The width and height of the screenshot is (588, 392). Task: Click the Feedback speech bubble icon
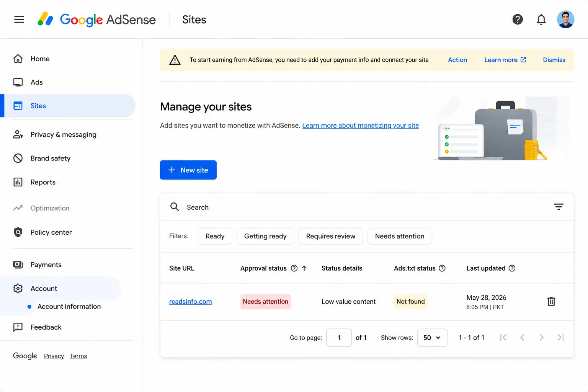click(x=18, y=327)
